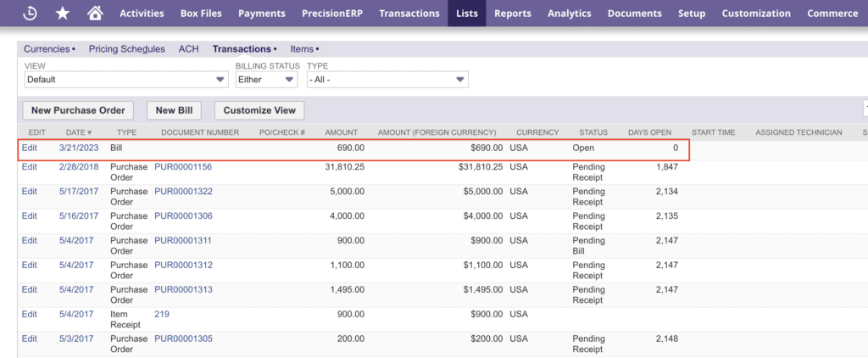Open date link 2/28/2018
Viewport: 868px width, 358px height.
pos(79,167)
